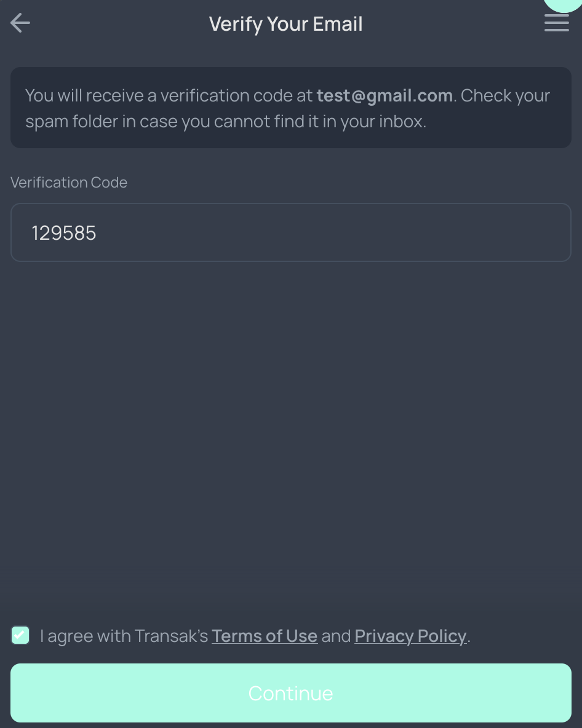Viewport: 582px width, 728px height.
Task: Place the cursor on the 129585 code
Action: 64,233
